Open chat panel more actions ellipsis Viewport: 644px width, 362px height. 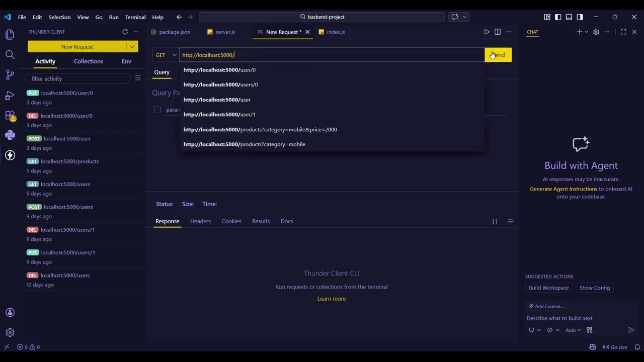[607, 32]
